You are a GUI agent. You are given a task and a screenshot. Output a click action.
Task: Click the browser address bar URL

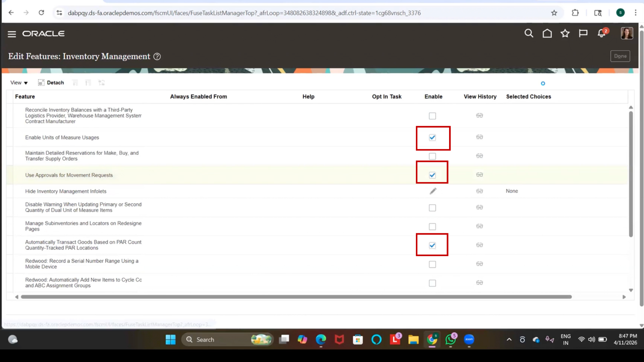click(x=244, y=13)
